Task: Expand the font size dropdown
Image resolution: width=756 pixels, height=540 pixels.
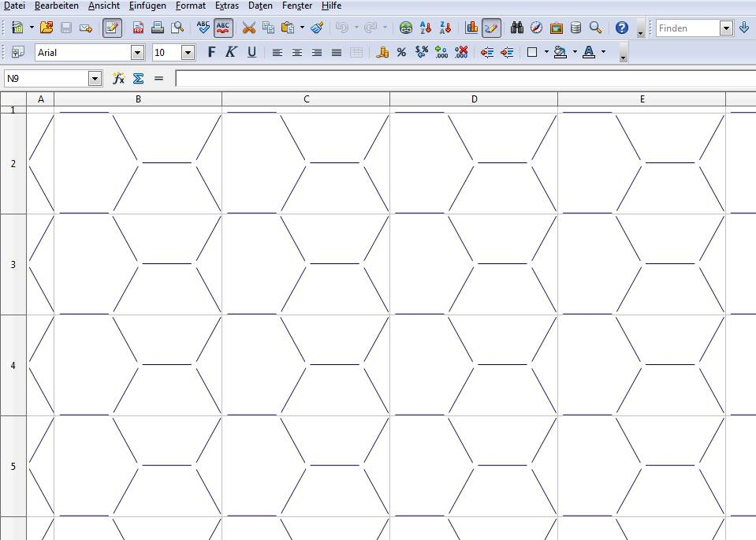Action: pyautogui.click(x=188, y=53)
